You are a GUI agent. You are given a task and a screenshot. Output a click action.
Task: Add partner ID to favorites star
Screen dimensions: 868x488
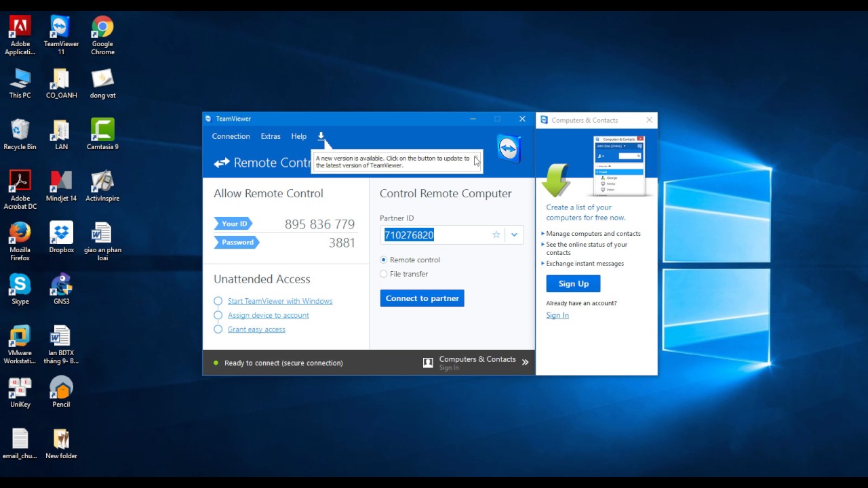496,235
